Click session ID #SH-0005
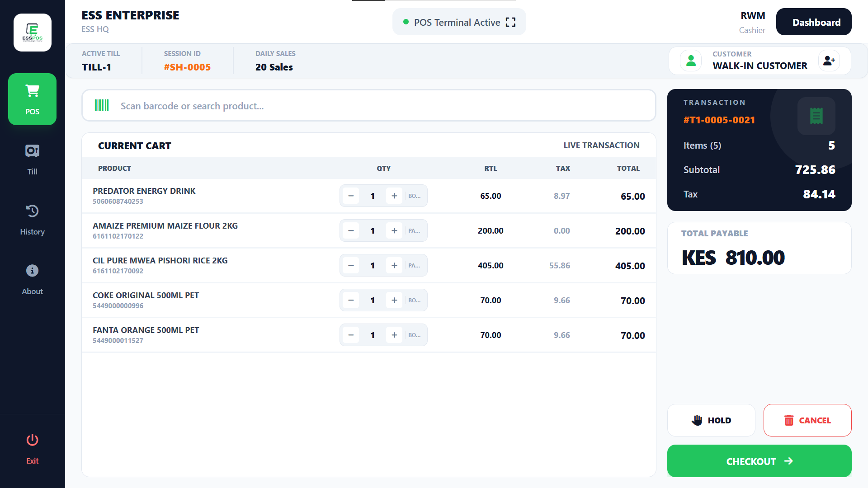 (x=187, y=67)
